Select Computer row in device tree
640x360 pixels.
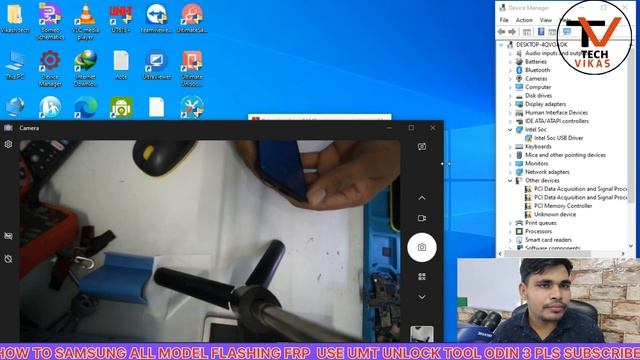tap(538, 87)
